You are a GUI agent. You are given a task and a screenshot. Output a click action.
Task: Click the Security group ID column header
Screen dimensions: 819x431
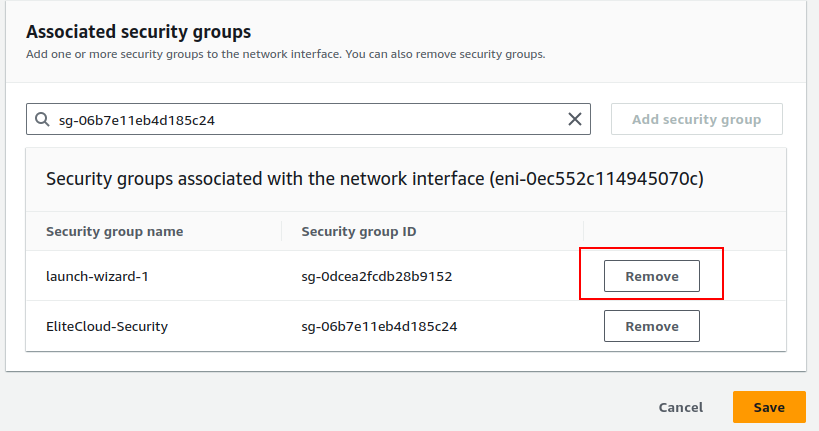tap(359, 231)
